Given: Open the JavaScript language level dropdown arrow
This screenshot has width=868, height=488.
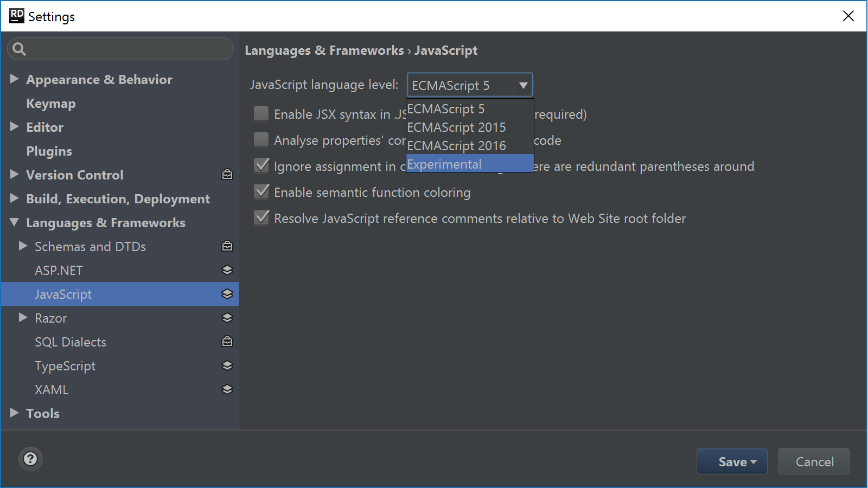Looking at the screenshot, I should (523, 85).
